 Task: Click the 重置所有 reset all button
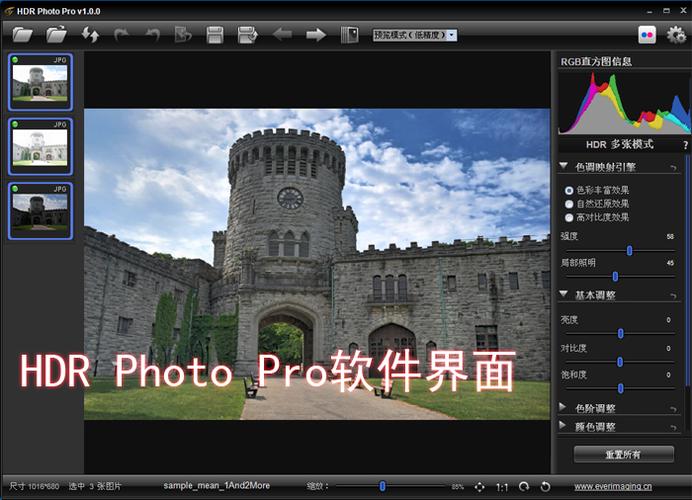tap(623, 454)
